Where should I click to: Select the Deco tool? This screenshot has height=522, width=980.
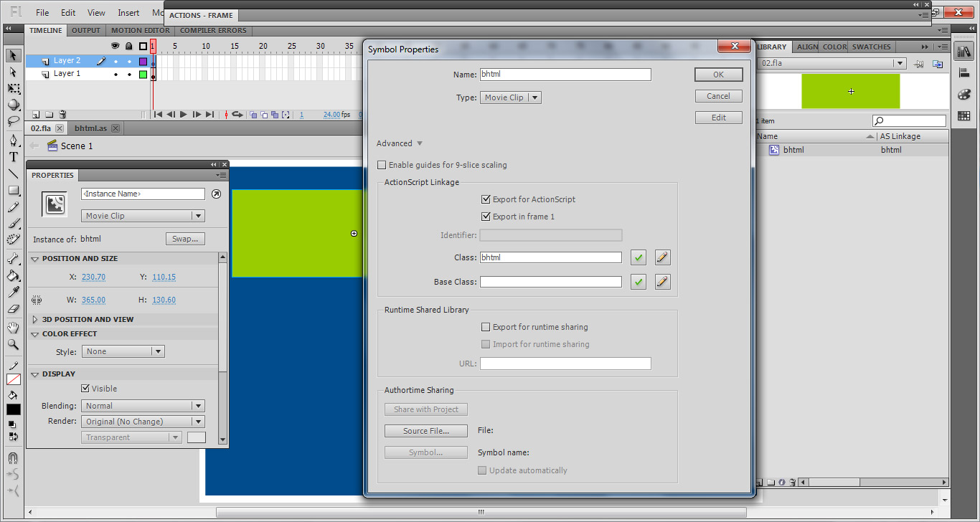point(13,240)
